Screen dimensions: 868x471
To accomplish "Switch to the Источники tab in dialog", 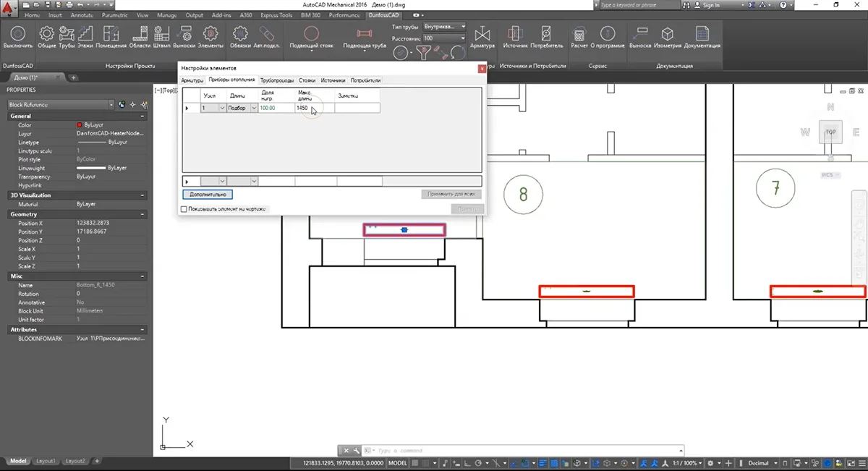I will tap(333, 80).
